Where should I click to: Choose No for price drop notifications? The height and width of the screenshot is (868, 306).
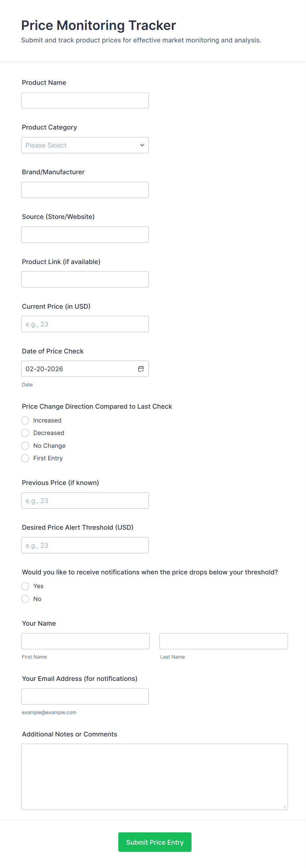(x=25, y=599)
